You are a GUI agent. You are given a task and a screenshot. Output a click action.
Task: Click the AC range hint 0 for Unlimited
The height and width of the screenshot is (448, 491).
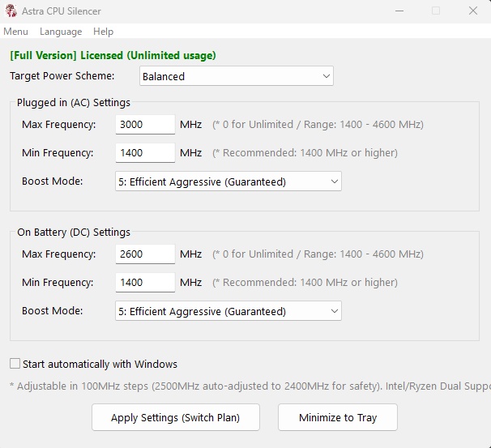pyautogui.click(x=318, y=125)
